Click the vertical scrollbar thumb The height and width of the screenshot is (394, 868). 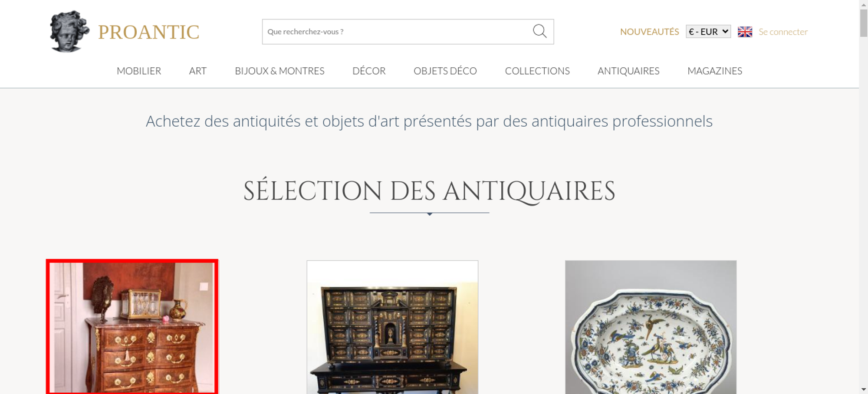(x=864, y=23)
